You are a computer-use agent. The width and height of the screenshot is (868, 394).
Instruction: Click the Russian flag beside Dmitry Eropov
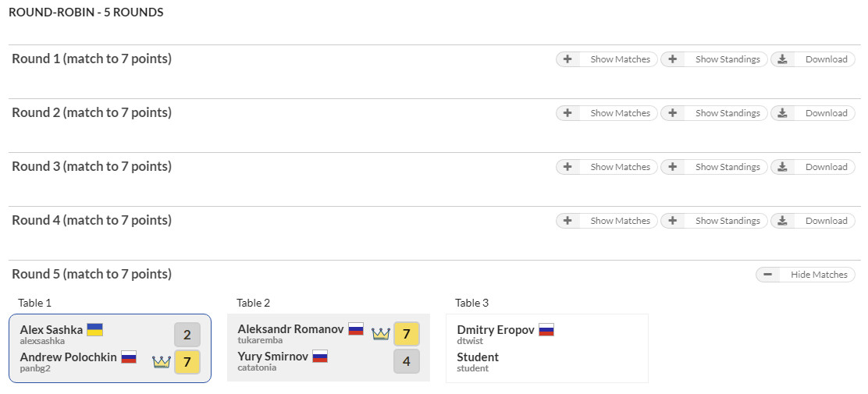coord(546,330)
